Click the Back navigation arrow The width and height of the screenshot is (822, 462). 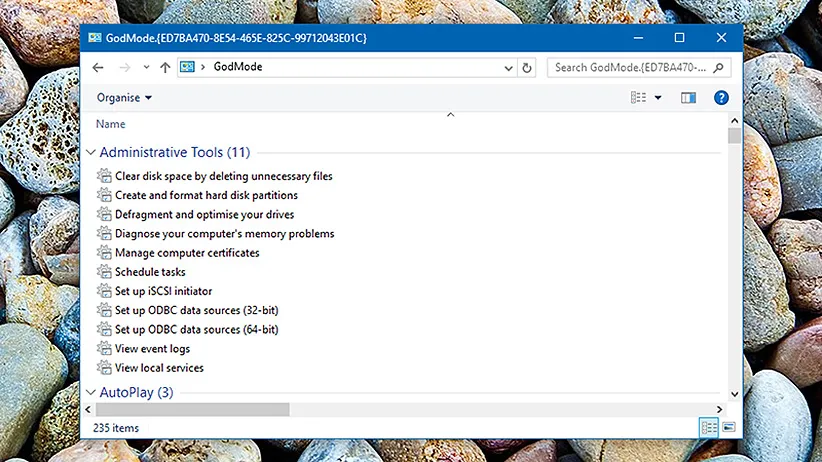pyautogui.click(x=97, y=67)
